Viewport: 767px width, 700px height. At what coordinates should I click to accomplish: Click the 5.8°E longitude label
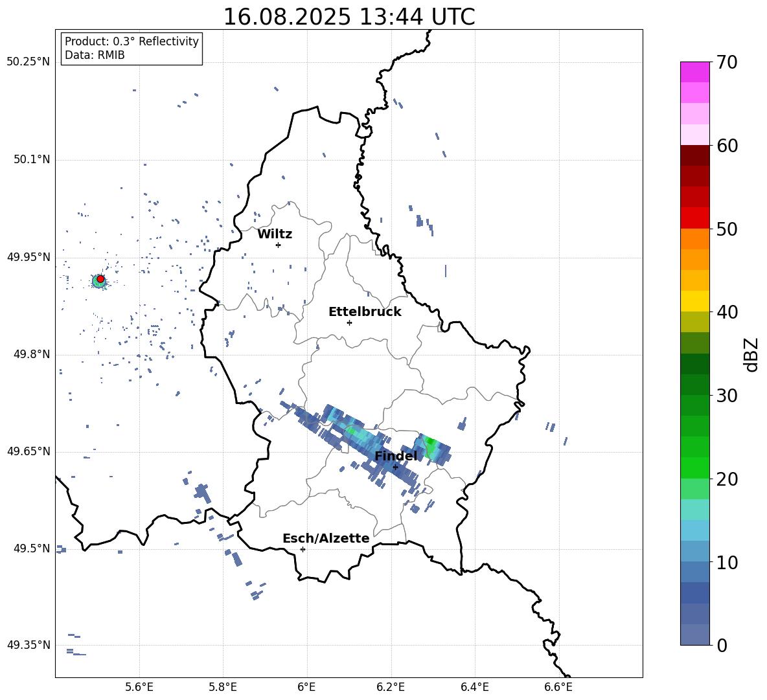[223, 687]
